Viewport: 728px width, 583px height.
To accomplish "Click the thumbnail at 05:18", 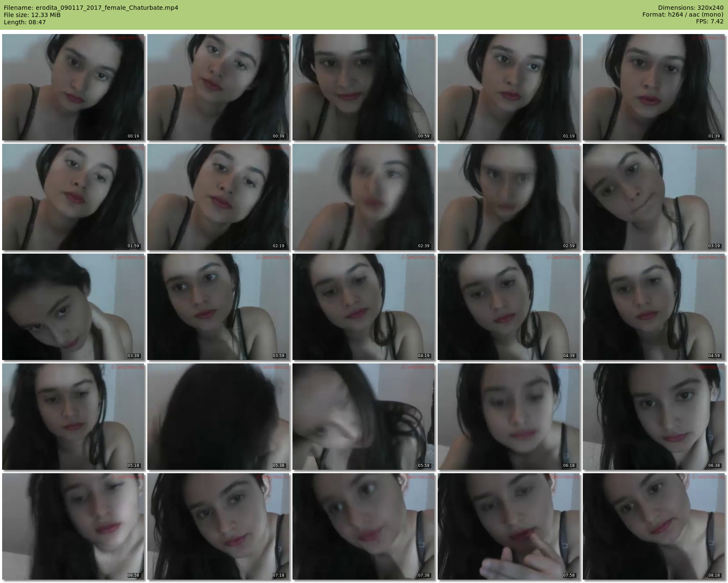I will point(73,417).
